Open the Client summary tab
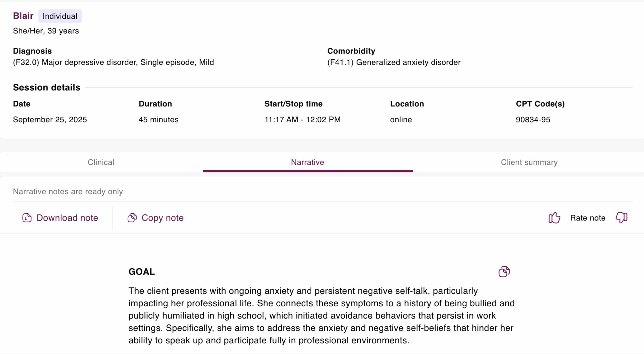Image resolution: width=644 pixels, height=354 pixels. point(529,162)
